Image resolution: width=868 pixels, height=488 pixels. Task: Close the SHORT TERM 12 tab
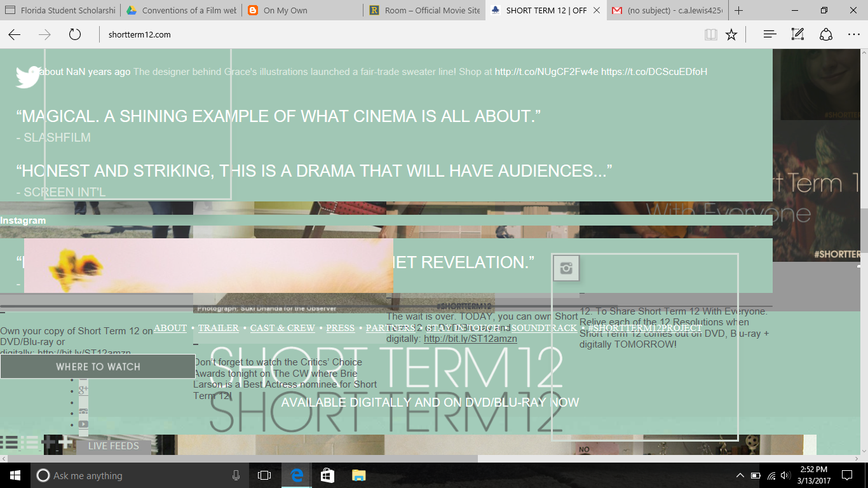pyautogui.click(x=596, y=10)
